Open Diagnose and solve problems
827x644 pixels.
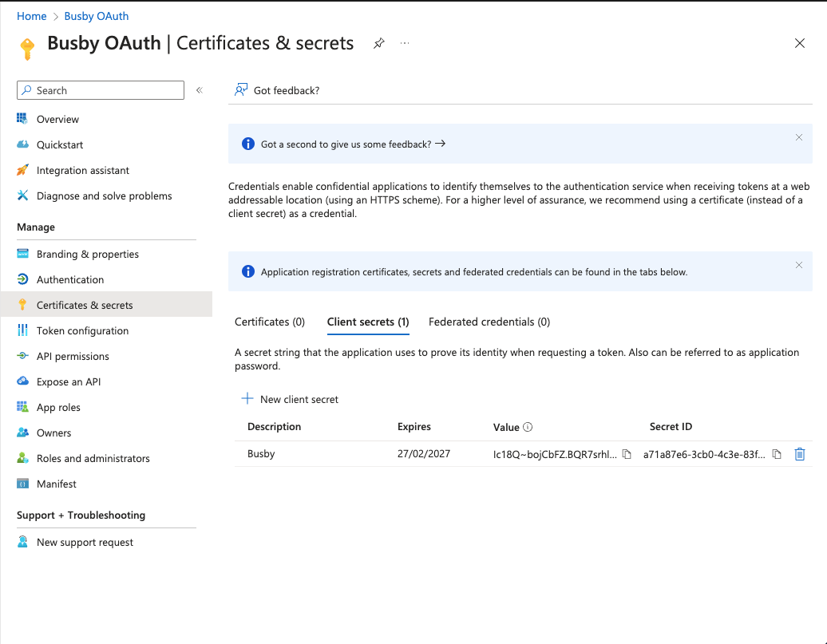pos(105,196)
